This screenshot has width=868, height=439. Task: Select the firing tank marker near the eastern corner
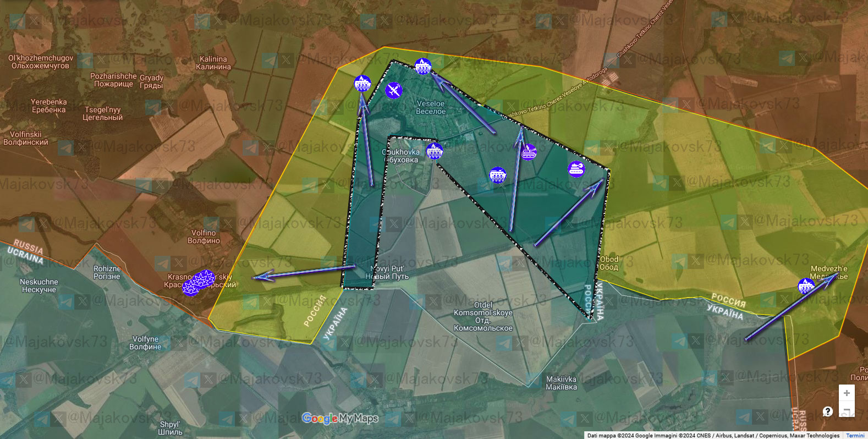point(576,169)
